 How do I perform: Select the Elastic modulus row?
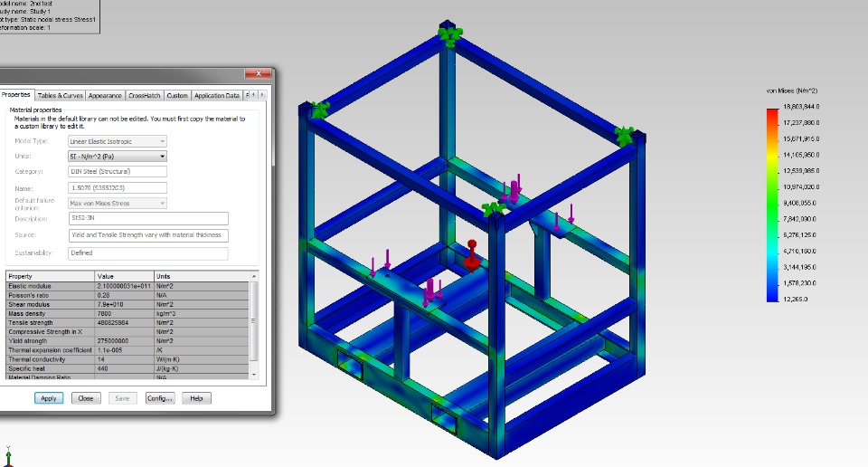(x=127, y=286)
